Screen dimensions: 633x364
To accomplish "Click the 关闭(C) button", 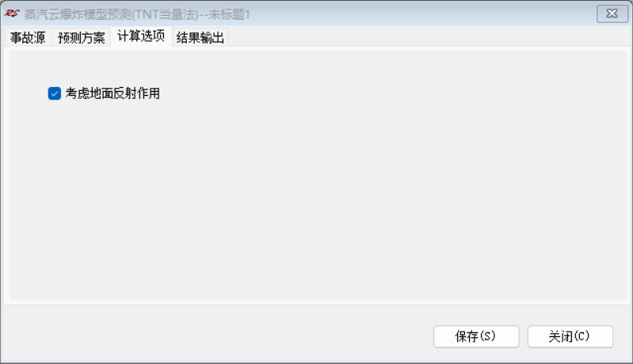I will click(x=570, y=336).
